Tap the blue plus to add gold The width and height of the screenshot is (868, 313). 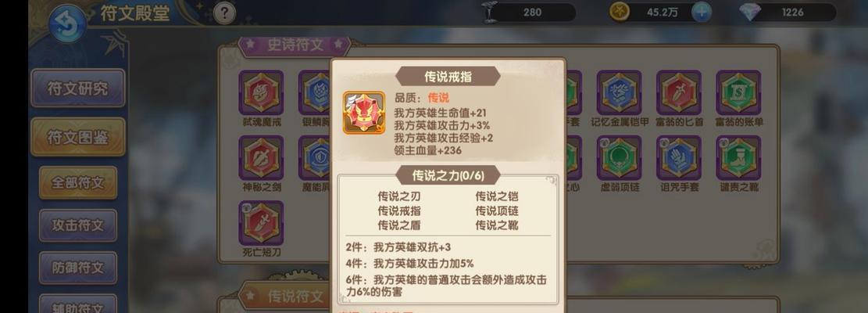tap(702, 13)
